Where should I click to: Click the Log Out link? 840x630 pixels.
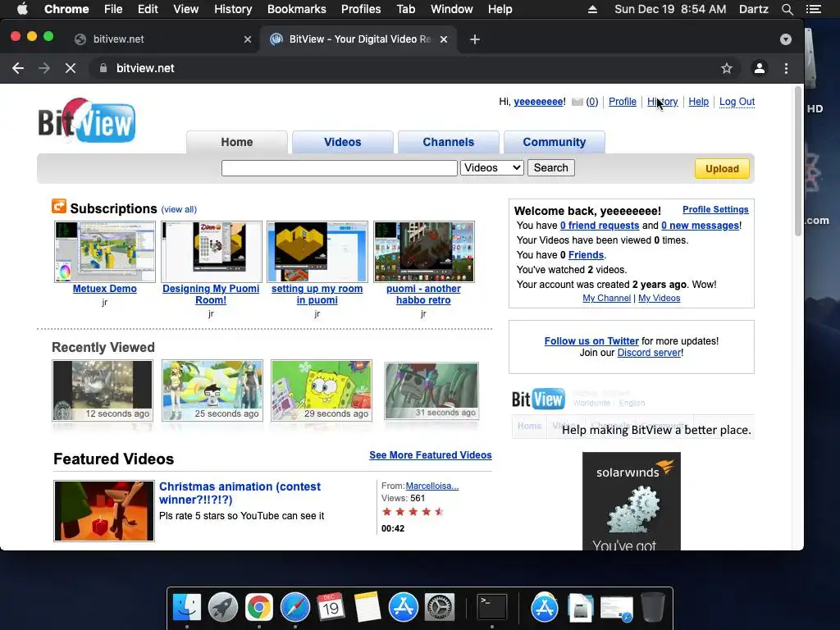737,102
